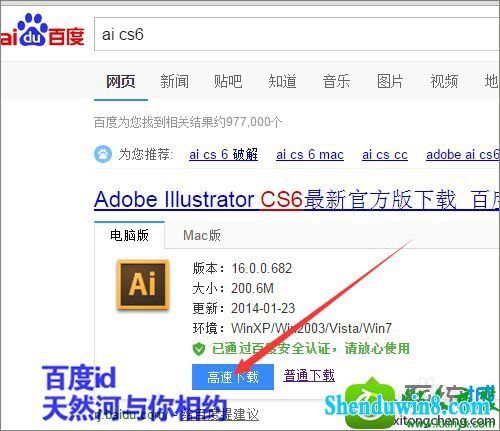500x431 pixels.
Task: Open the 知道 tab
Action: [282, 81]
